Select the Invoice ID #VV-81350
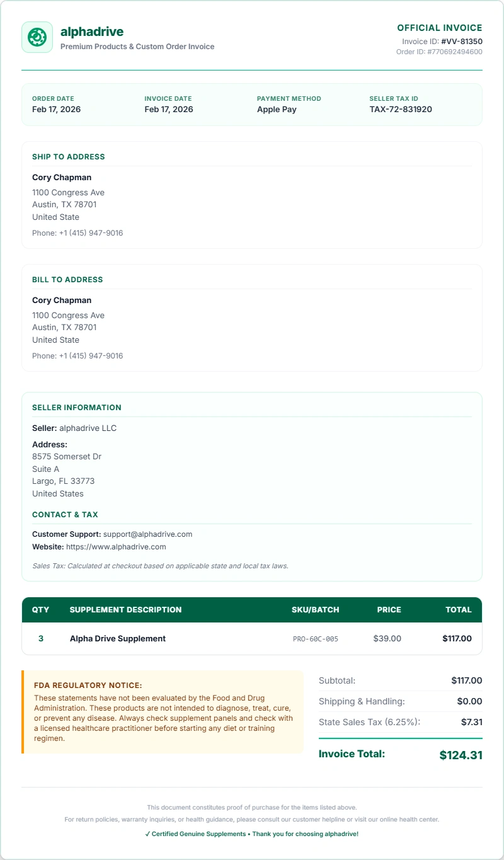This screenshot has height=860, width=504. (462, 42)
